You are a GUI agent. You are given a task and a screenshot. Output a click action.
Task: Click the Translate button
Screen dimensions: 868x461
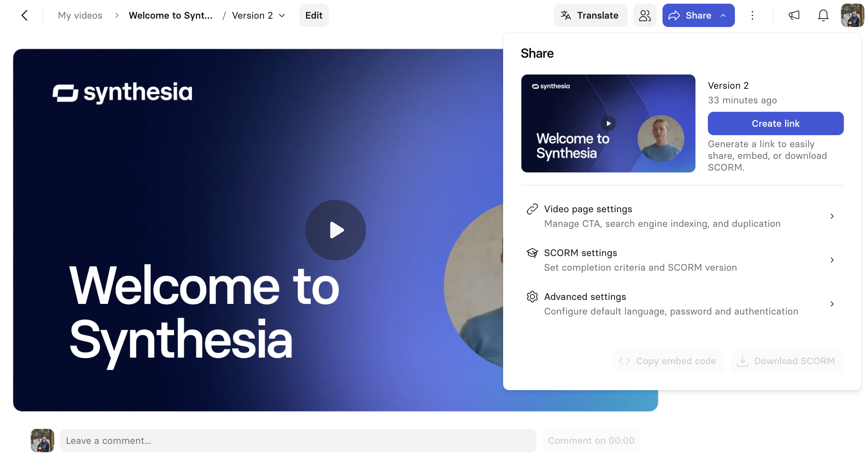coord(590,15)
